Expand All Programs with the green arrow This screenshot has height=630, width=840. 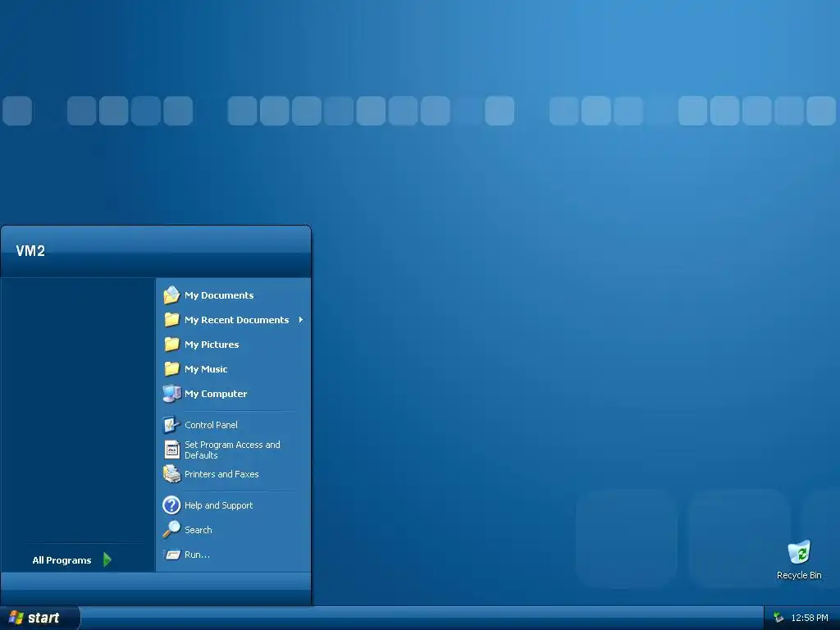107,559
